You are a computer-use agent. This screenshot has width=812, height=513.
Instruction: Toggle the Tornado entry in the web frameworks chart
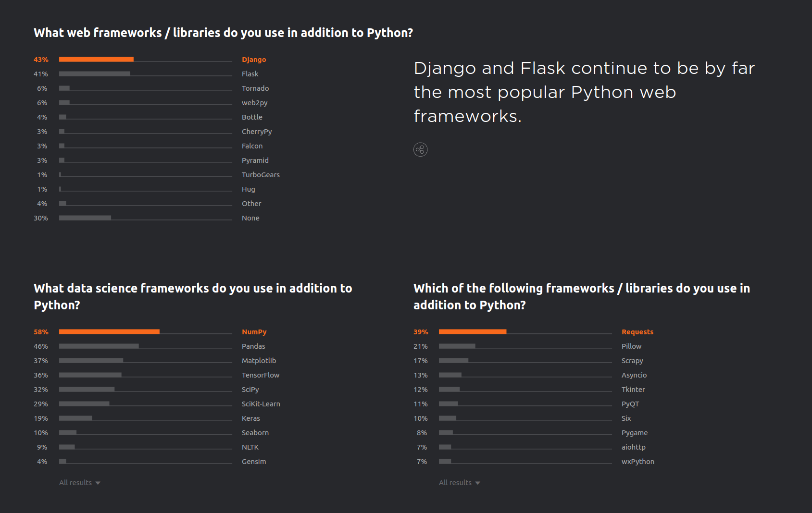(x=255, y=88)
